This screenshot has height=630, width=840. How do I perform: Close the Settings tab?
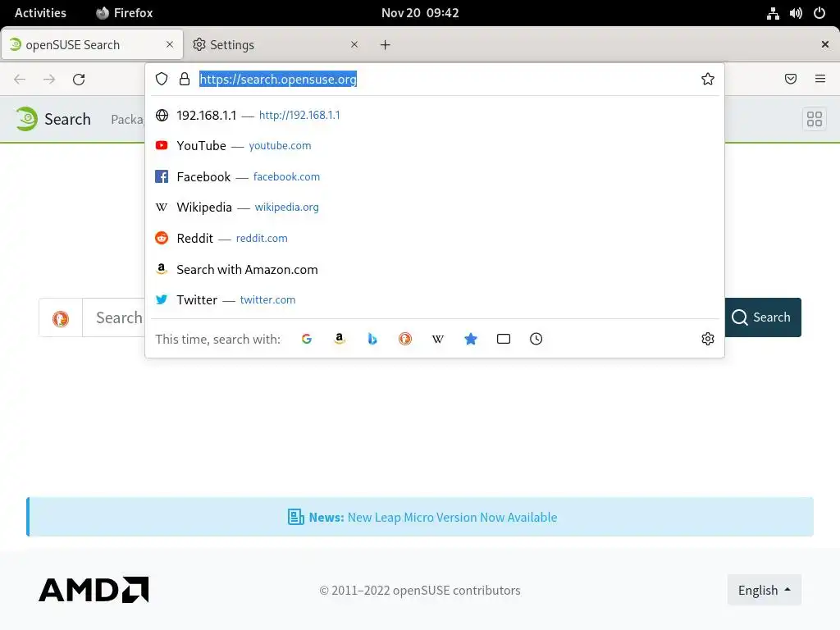click(354, 44)
